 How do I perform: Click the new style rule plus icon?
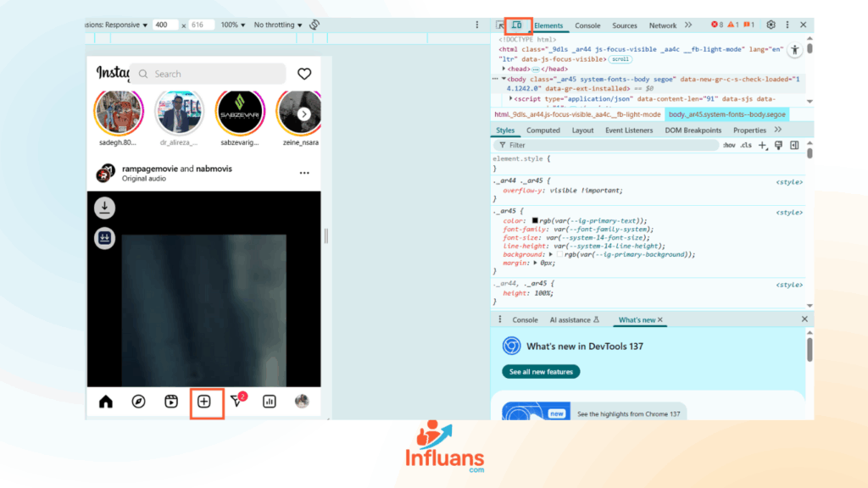pos(762,145)
